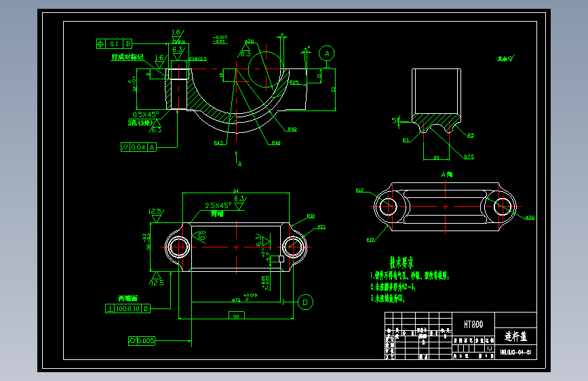
Task: Click the "HT200" material cell in title block
Action: click(473, 324)
